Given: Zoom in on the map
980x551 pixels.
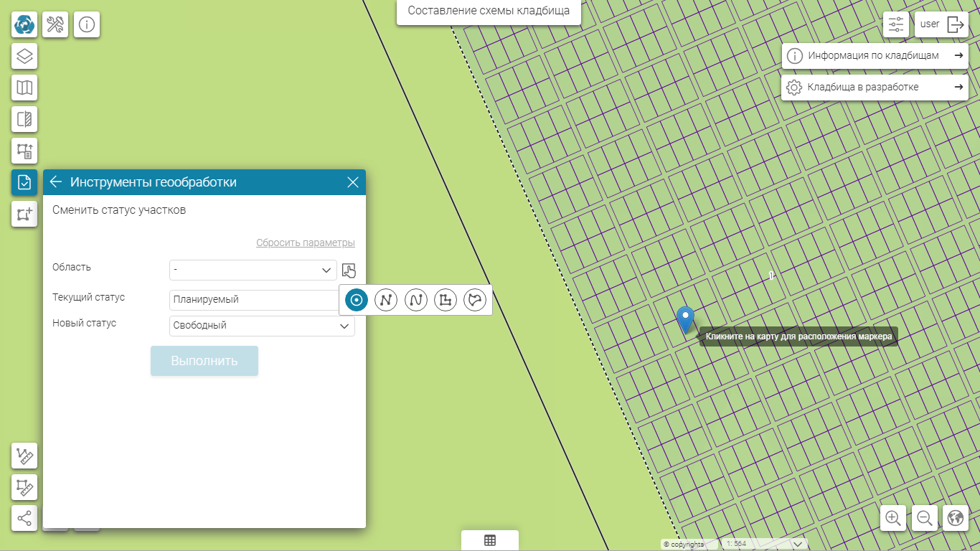Looking at the screenshot, I should coord(893,518).
